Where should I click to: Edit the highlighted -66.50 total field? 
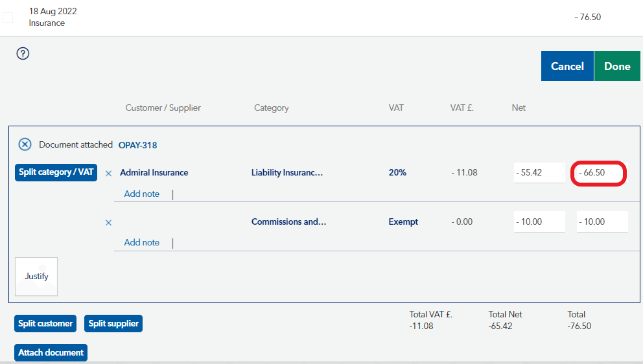coord(598,173)
